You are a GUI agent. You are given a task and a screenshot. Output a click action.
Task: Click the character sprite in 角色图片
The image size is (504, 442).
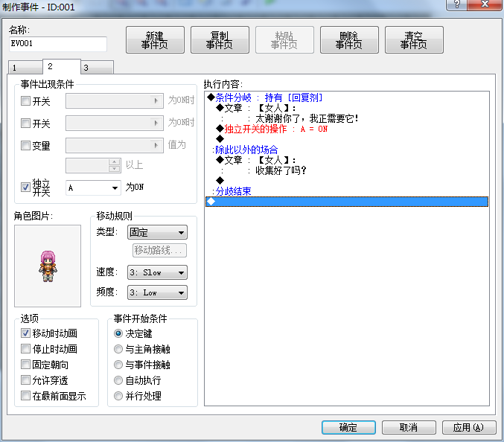[x=48, y=266]
